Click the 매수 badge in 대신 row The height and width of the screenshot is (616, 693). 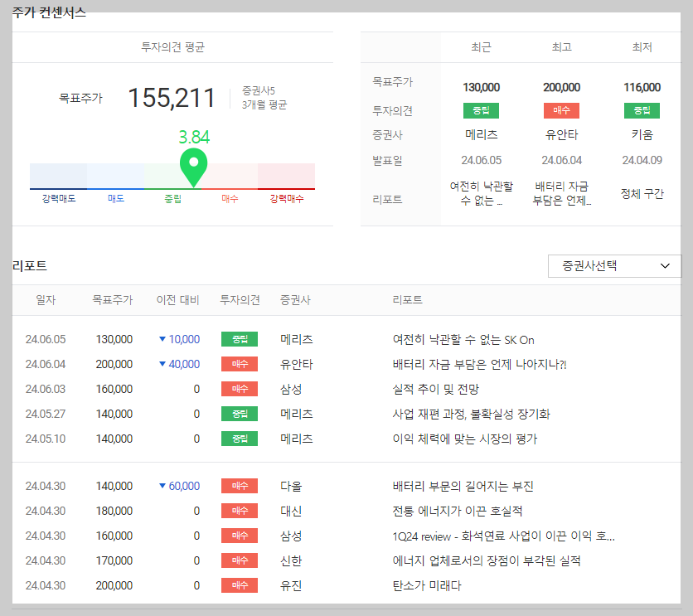240,511
